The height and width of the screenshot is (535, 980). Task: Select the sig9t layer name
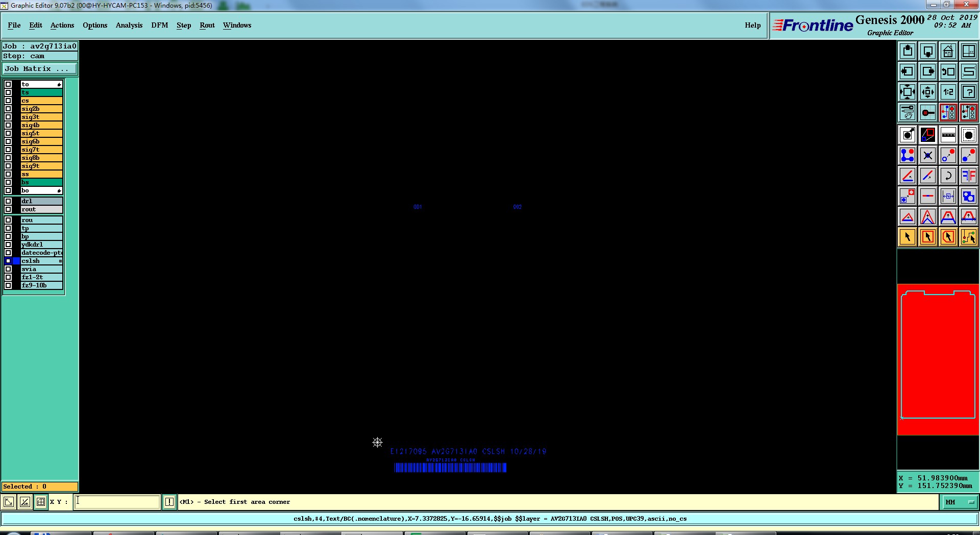[41, 166]
